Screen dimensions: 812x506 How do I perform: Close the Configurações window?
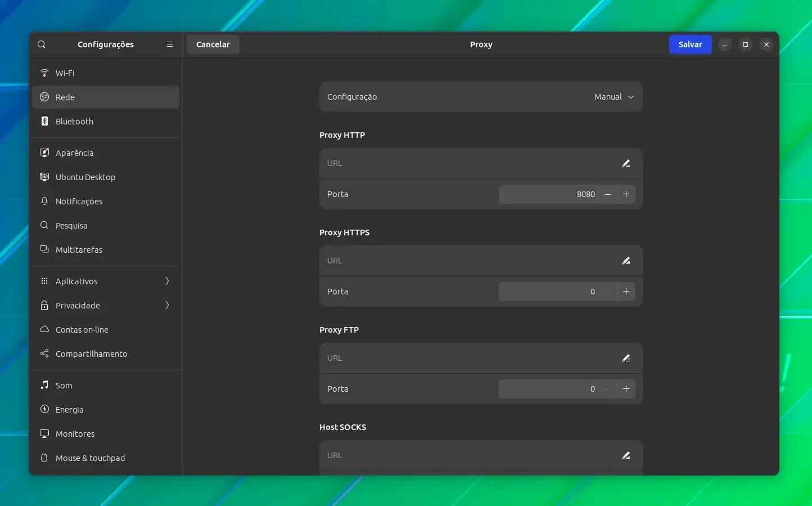click(766, 44)
